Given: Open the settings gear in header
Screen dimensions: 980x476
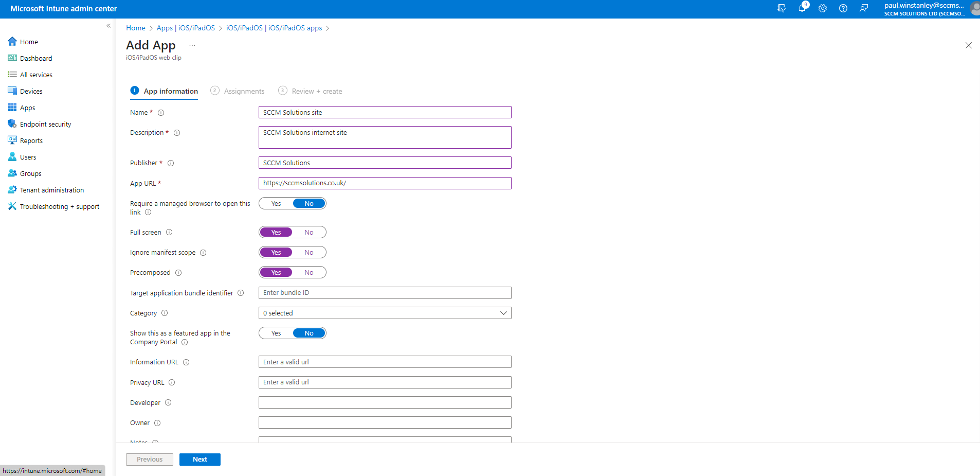Looking at the screenshot, I should 823,8.
